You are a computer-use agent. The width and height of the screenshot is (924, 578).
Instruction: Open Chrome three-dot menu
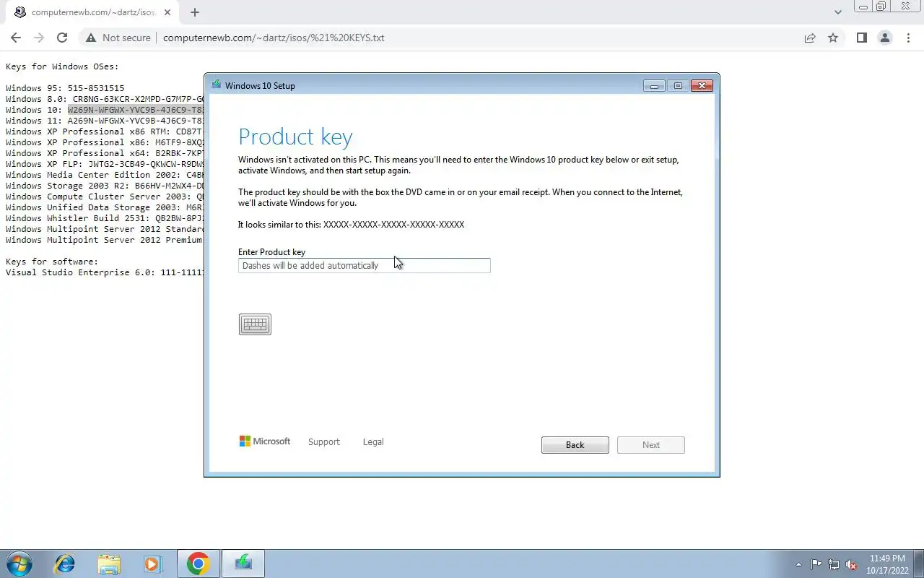point(908,38)
